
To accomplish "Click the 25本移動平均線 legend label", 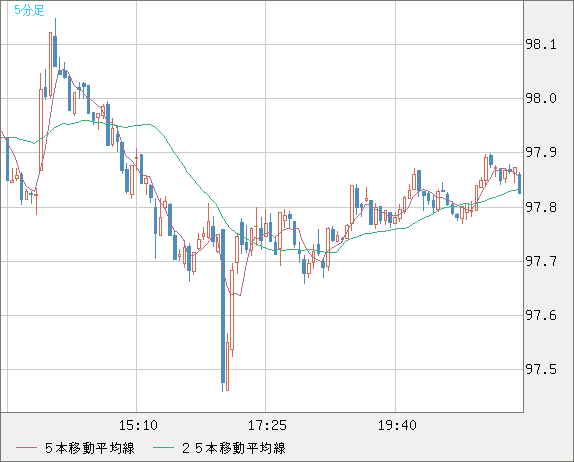I will [x=234, y=448].
